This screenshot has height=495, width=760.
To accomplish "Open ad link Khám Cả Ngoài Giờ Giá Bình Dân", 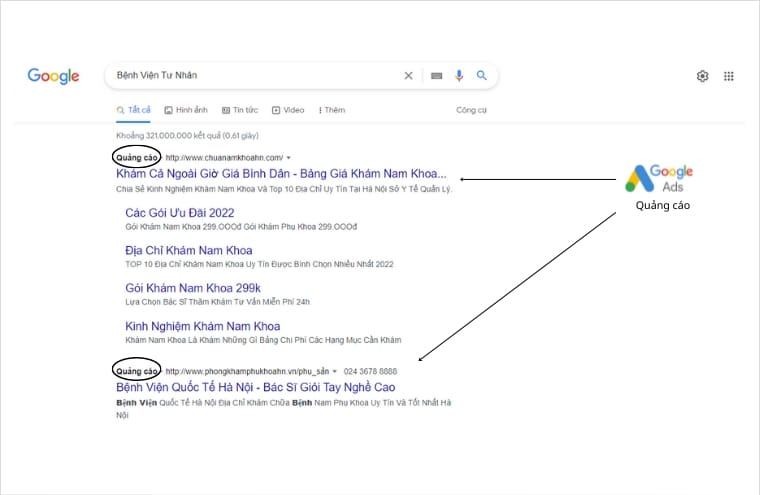I will point(281,174).
